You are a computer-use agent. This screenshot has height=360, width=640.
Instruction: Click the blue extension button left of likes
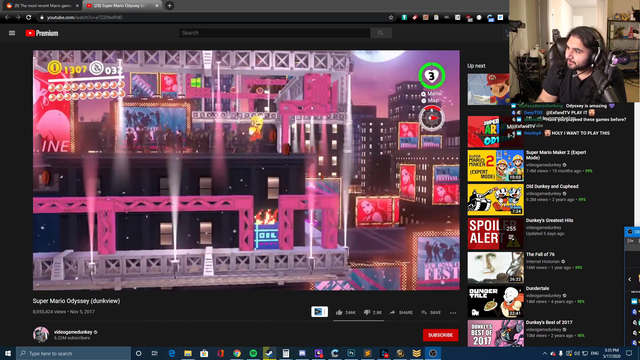(319, 312)
